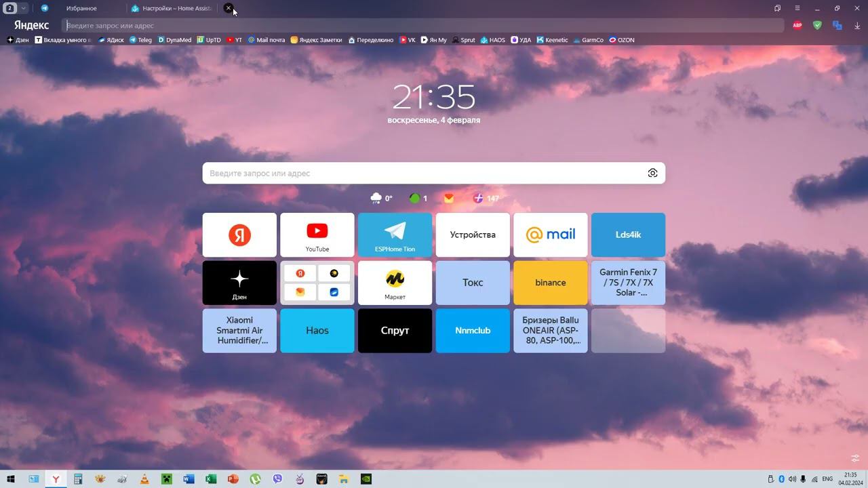Open uTorrent from the taskbar
Image resolution: width=868 pixels, height=488 pixels.
point(256,479)
